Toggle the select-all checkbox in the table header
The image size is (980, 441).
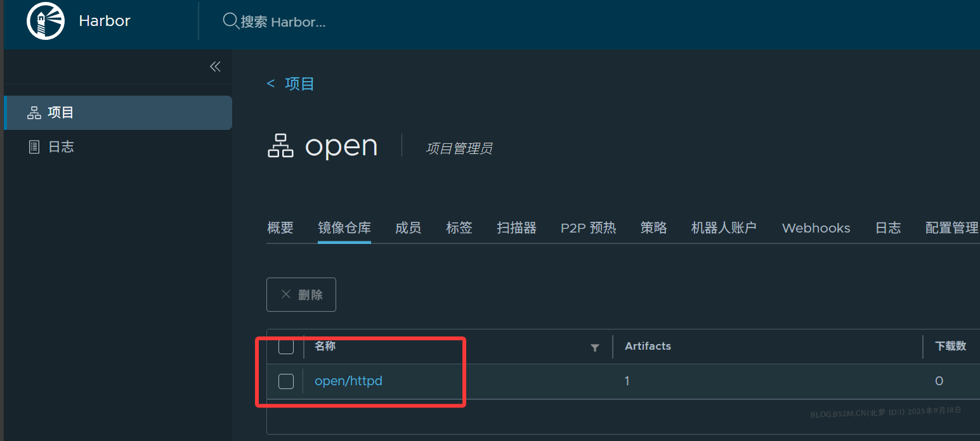[x=286, y=347]
